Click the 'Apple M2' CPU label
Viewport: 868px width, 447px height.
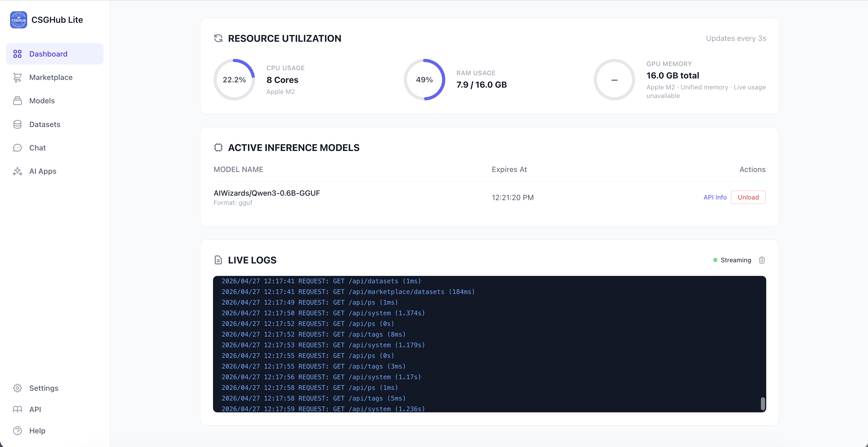tap(280, 92)
